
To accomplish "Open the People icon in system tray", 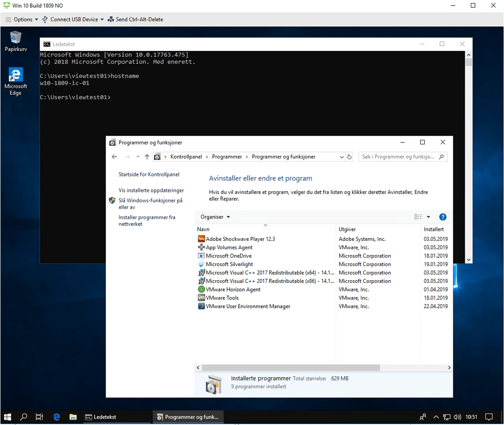I will point(423,417).
